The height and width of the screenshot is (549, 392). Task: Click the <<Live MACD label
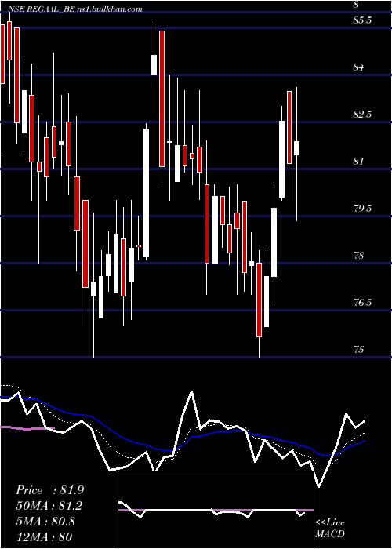[x=330, y=529]
